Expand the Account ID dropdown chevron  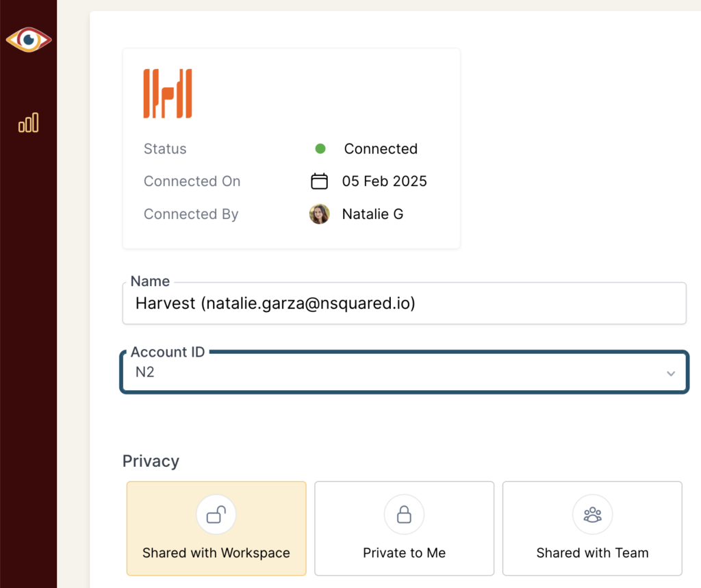(x=671, y=374)
